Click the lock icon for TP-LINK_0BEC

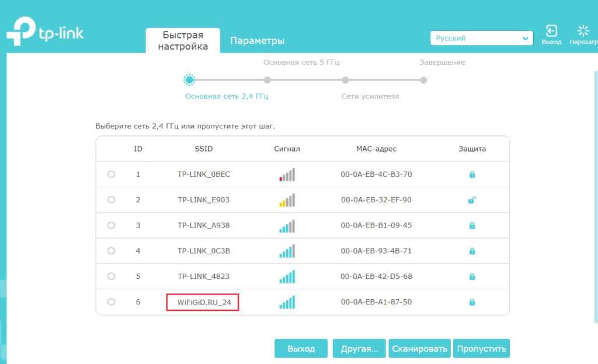point(472,174)
